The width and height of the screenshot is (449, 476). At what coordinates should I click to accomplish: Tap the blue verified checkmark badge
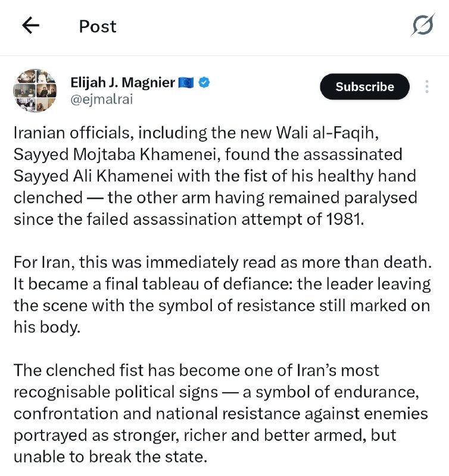click(x=204, y=83)
